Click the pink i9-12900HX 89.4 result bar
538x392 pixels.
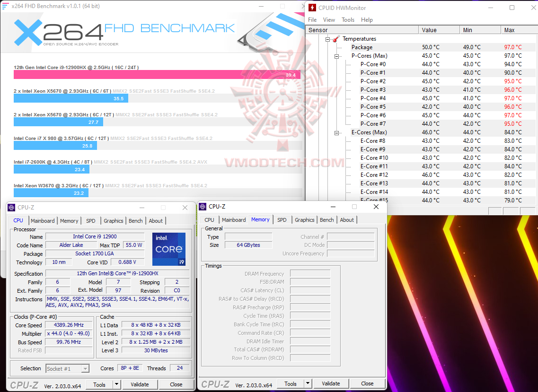(x=157, y=75)
